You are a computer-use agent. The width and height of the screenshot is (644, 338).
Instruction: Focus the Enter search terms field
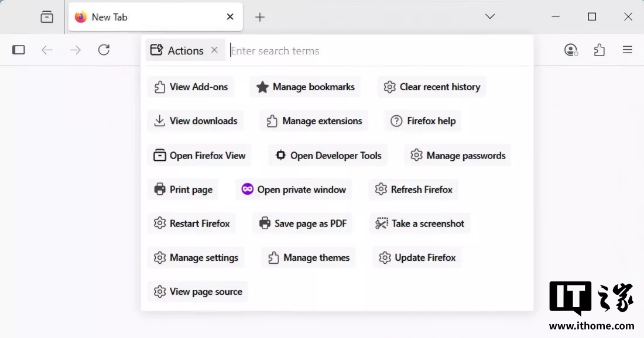[x=375, y=51]
